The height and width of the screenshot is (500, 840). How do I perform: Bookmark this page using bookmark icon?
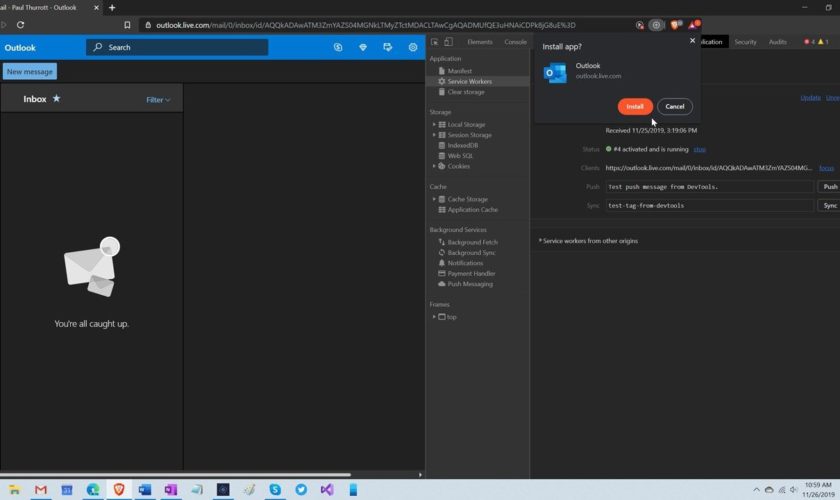pyautogui.click(x=127, y=25)
